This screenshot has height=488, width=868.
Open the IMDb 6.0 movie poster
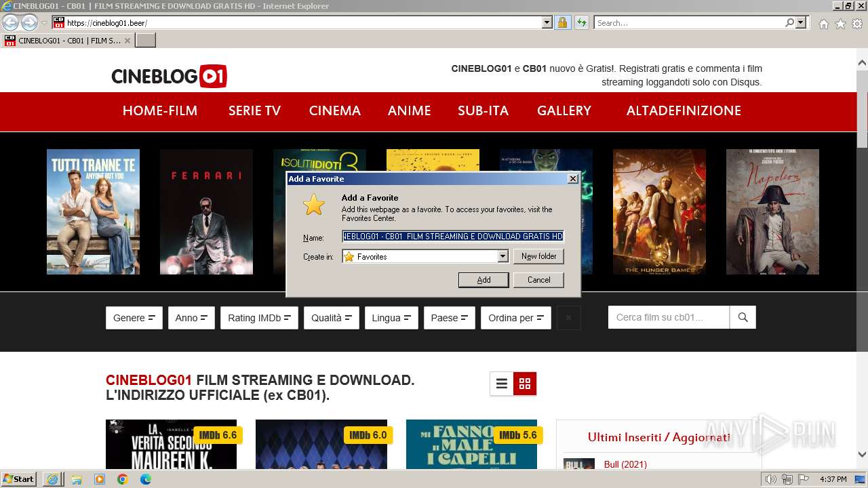(321, 444)
